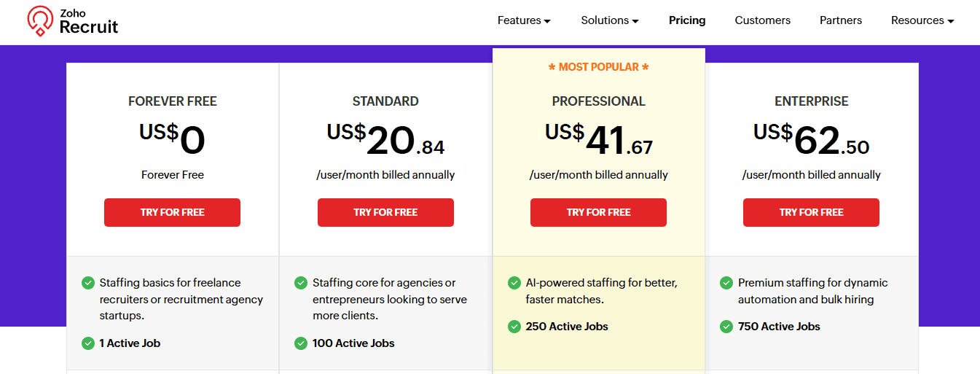Image resolution: width=980 pixels, height=374 pixels.
Task: Click checkmark next to Staffing core for agencies
Action: pos(301,283)
